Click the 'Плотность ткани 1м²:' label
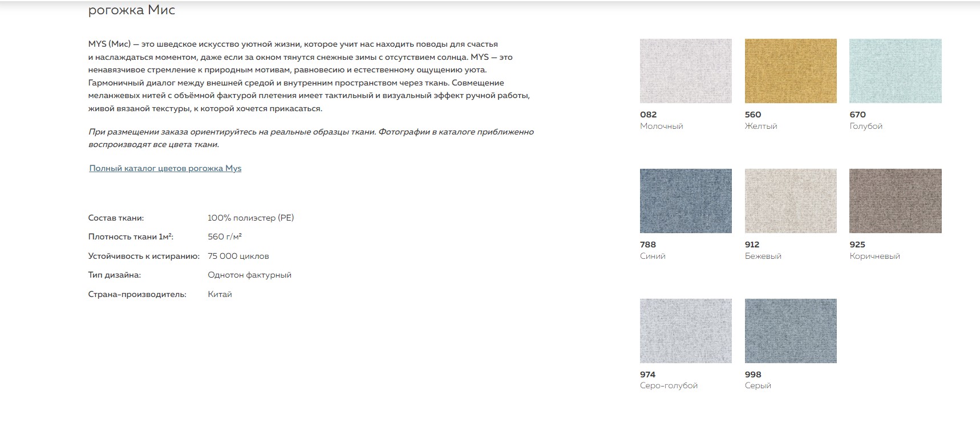This screenshot has height=423, width=980. click(131, 237)
